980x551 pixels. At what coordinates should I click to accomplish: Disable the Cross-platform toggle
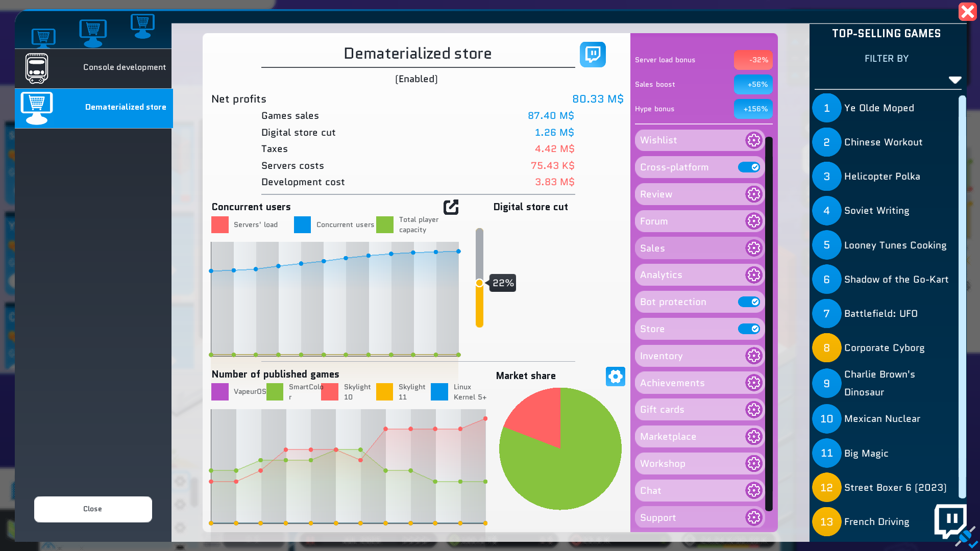pos(749,167)
